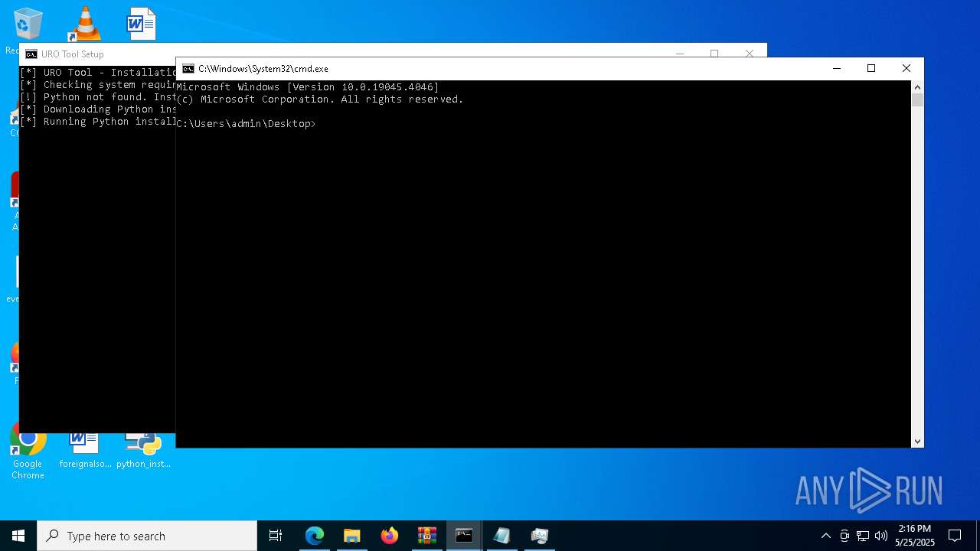Click the cmd.exe vertical scrollbar thumb
980x551 pixels.
click(x=917, y=99)
